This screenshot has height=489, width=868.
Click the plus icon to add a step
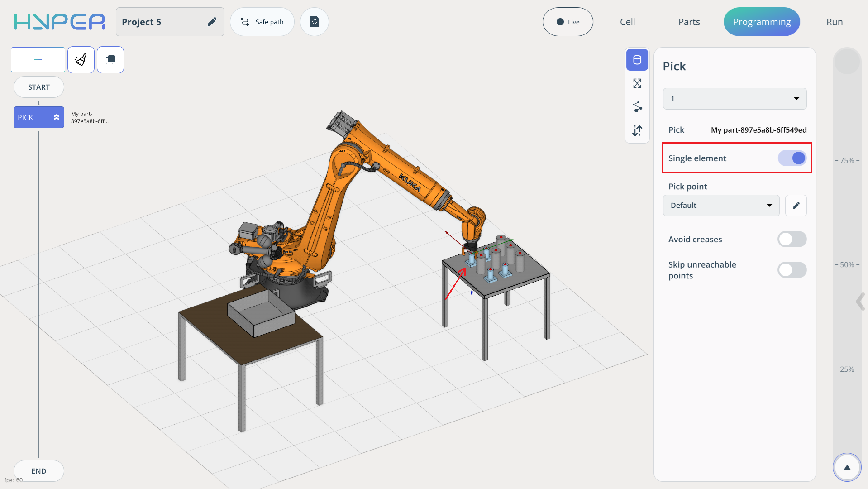38,60
